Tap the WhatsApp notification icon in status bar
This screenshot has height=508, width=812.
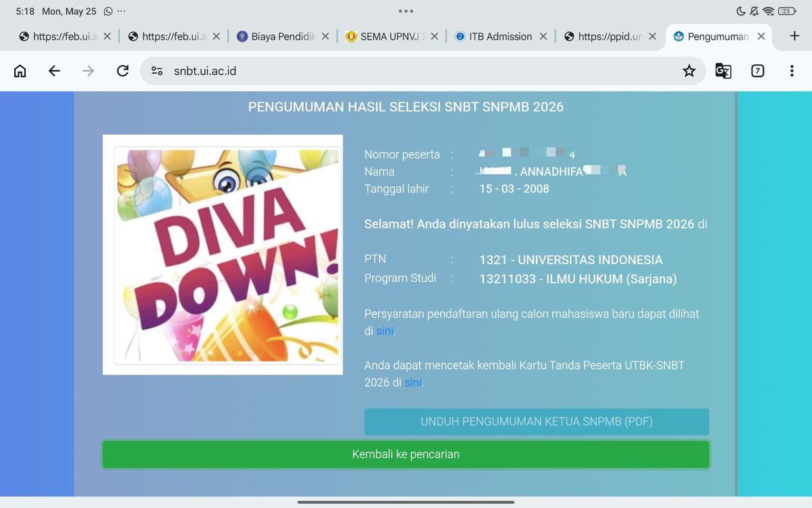click(x=108, y=12)
